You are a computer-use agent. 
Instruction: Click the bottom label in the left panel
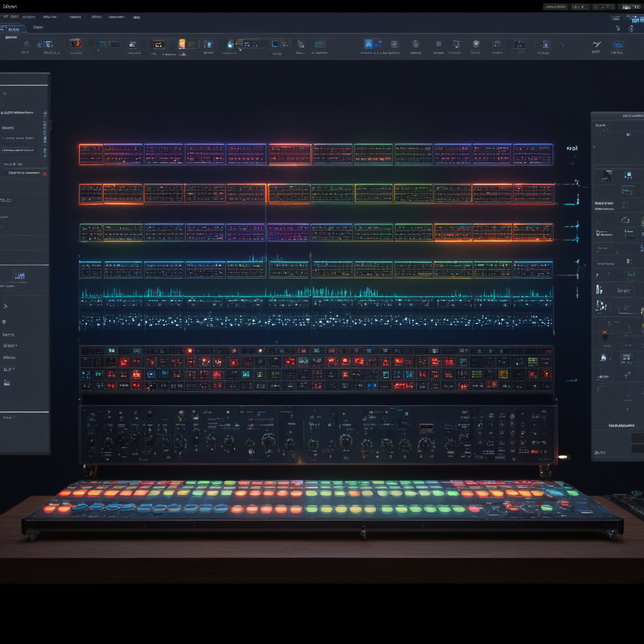pyautogui.click(x=8, y=418)
